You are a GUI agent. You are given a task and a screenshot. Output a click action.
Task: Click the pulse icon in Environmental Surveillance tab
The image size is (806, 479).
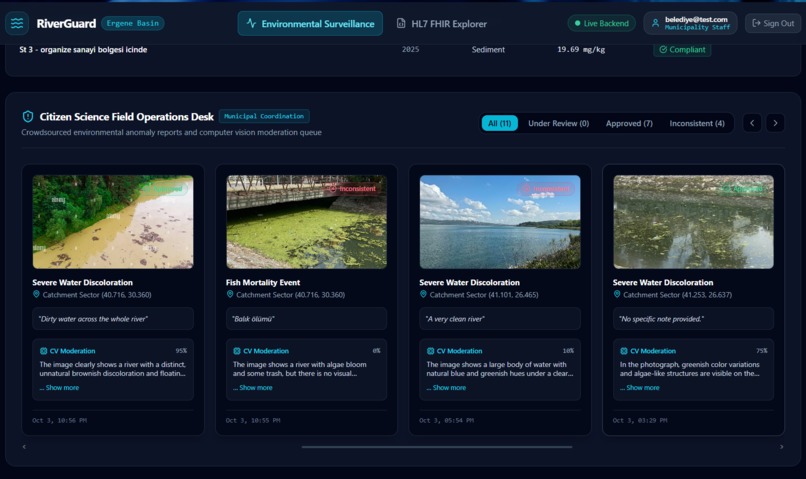tap(251, 23)
